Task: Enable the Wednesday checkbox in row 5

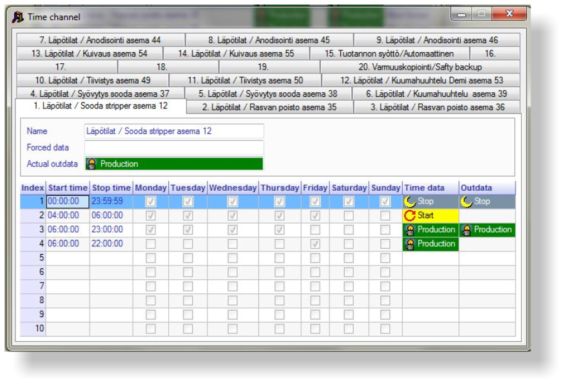Action: point(233,259)
